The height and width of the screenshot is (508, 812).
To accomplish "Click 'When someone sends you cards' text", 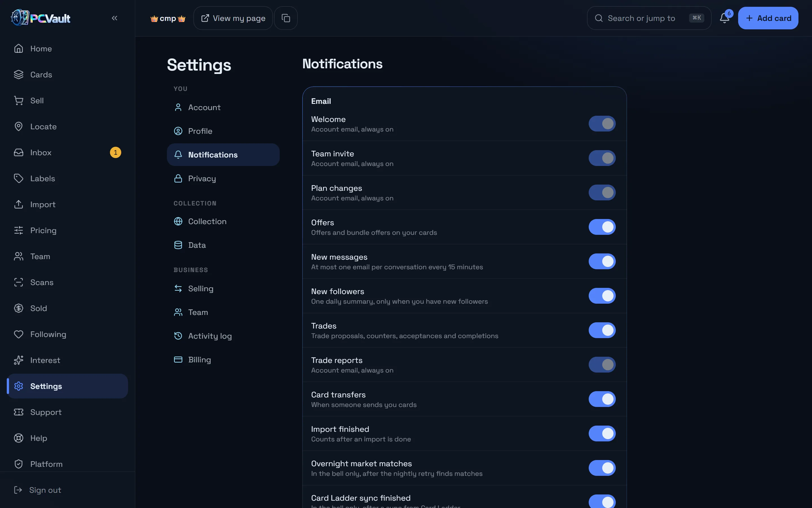I will tap(364, 405).
